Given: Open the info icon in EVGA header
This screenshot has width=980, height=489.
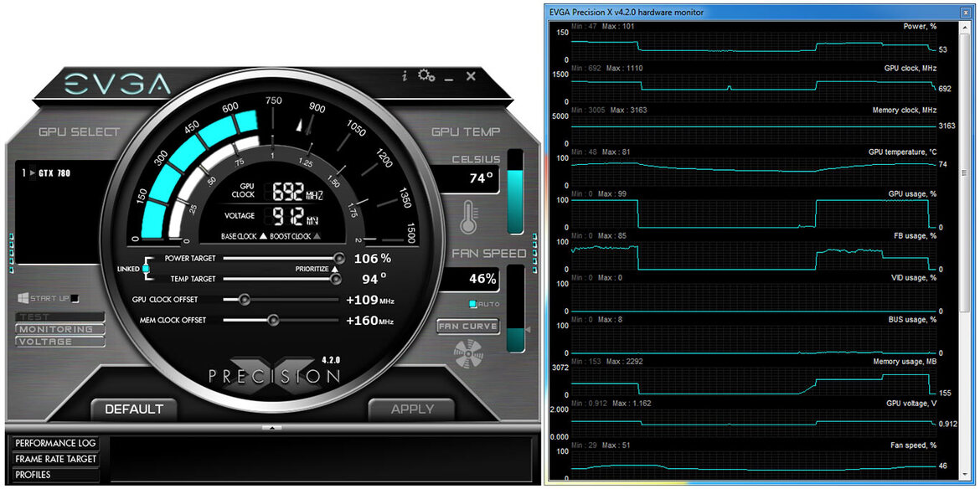Looking at the screenshot, I should pyautogui.click(x=405, y=76).
